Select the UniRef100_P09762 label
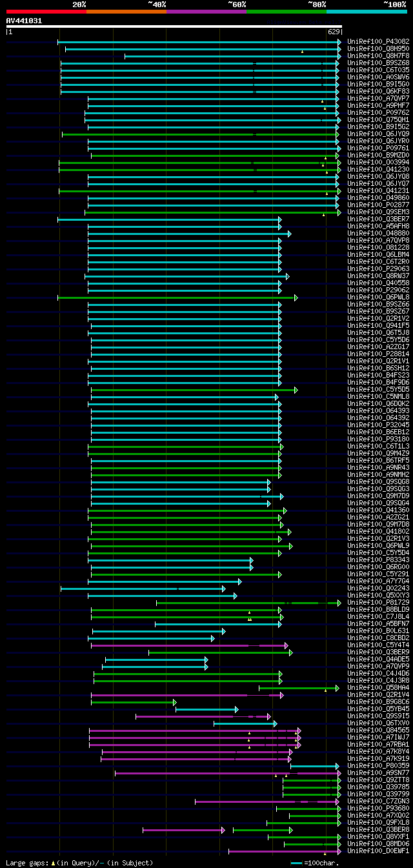The height and width of the screenshot is (868, 413). pos(377,112)
